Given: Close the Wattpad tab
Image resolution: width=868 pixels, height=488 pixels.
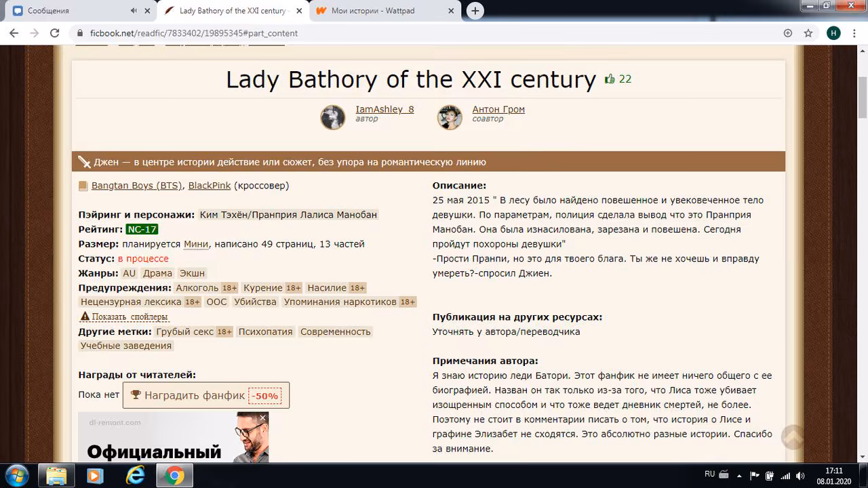Looking at the screenshot, I should tap(452, 11).
